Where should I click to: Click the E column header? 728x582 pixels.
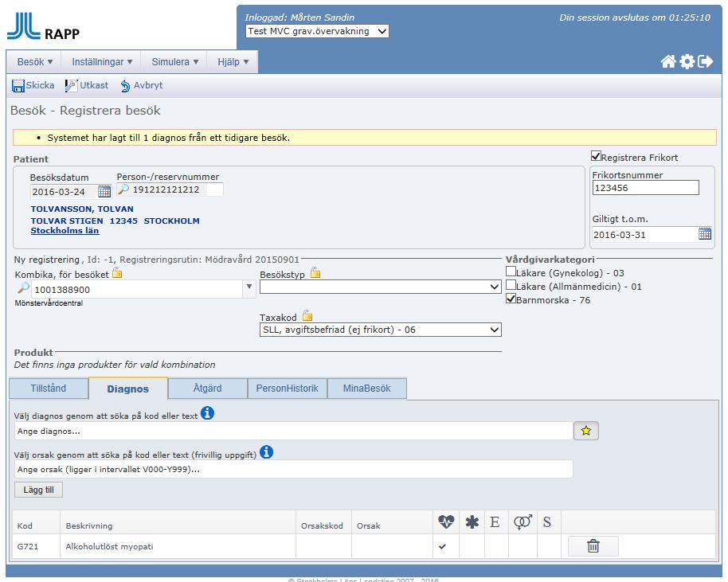tap(495, 522)
